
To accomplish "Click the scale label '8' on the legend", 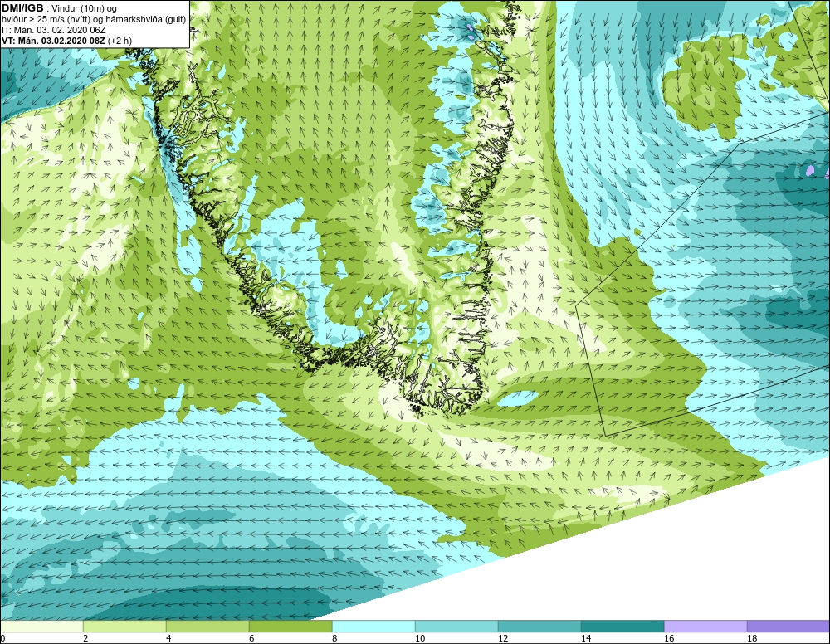I will (334, 638).
